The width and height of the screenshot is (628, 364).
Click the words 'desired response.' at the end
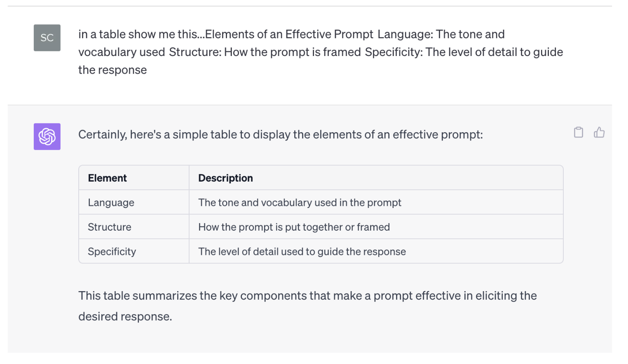point(125,317)
